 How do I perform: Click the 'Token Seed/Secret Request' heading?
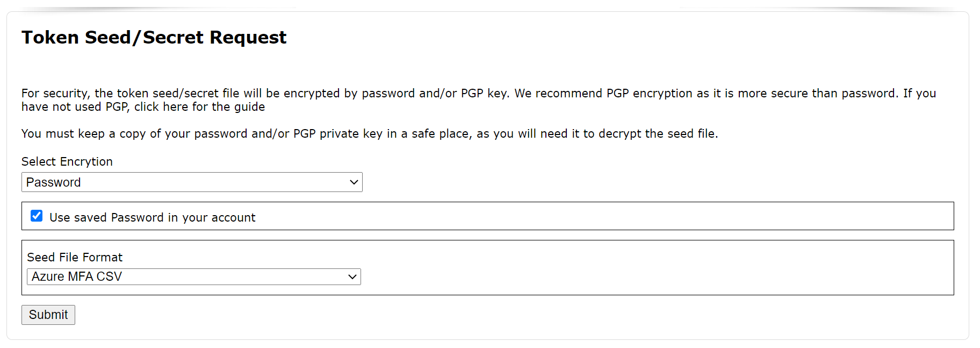pos(154,38)
